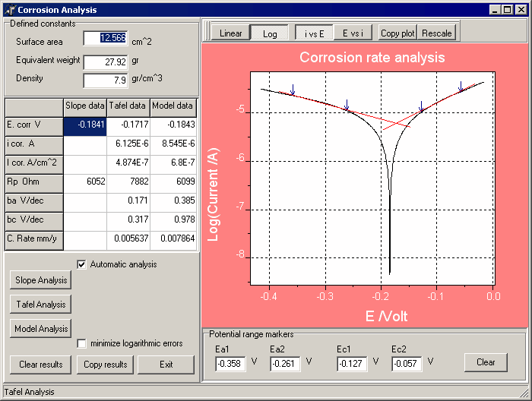The height and width of the screenshot is (401, 532).
Task: Switch plot to Log scale
Action: (x=270, y=33)
